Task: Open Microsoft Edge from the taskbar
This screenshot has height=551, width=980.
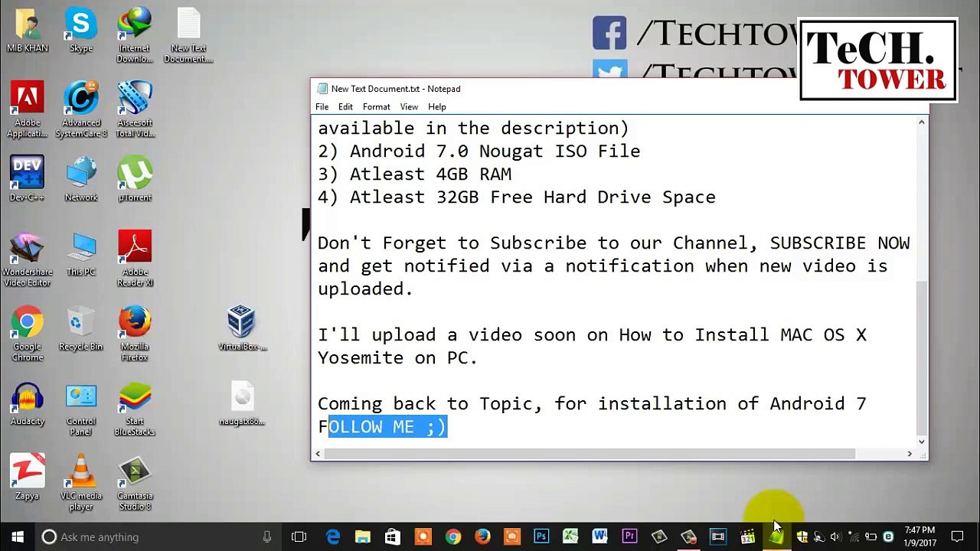Action: (x=333, y=537)
